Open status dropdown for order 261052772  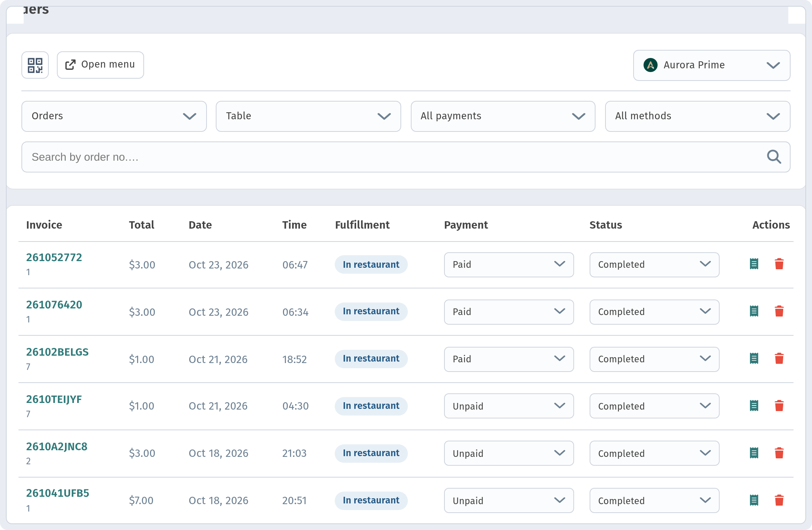click(x=654, y=265)
